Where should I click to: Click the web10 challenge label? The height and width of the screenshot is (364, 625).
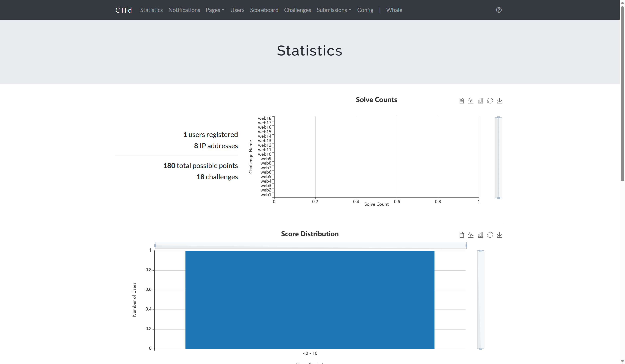tap(265, 154)
